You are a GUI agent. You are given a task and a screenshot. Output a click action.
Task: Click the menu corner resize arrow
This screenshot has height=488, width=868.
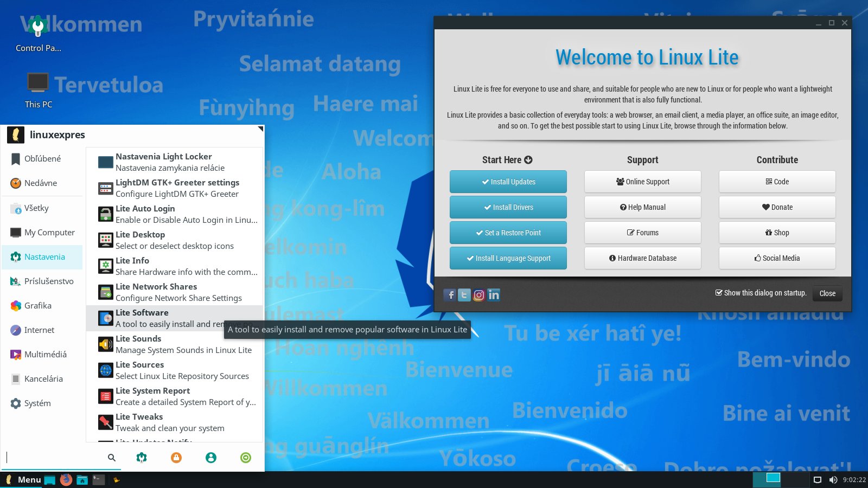click(260, 129)
